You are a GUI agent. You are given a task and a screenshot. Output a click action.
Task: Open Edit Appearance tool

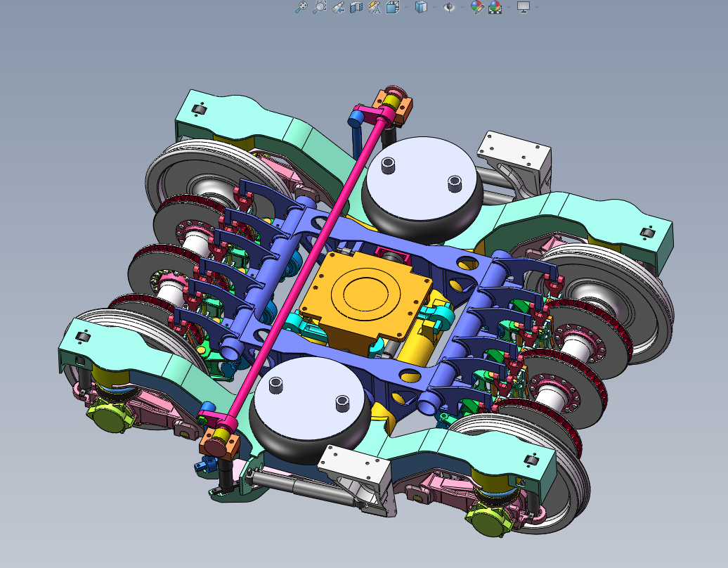[x=477, y=7]
